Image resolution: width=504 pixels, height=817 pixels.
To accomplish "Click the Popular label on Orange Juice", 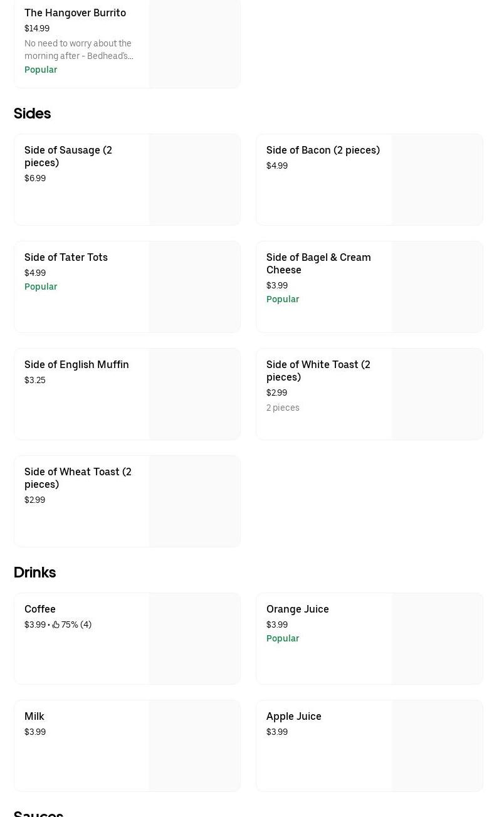I will point(283,638).
